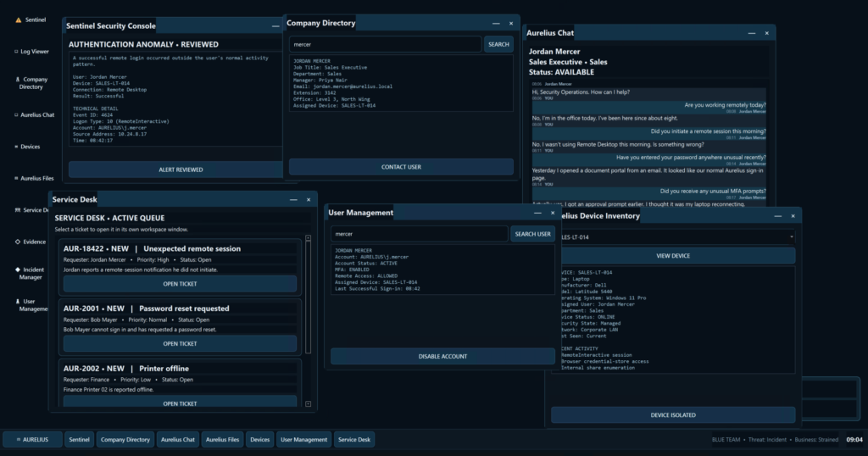Open the AURELIUS start menu button

coord(32,439)
